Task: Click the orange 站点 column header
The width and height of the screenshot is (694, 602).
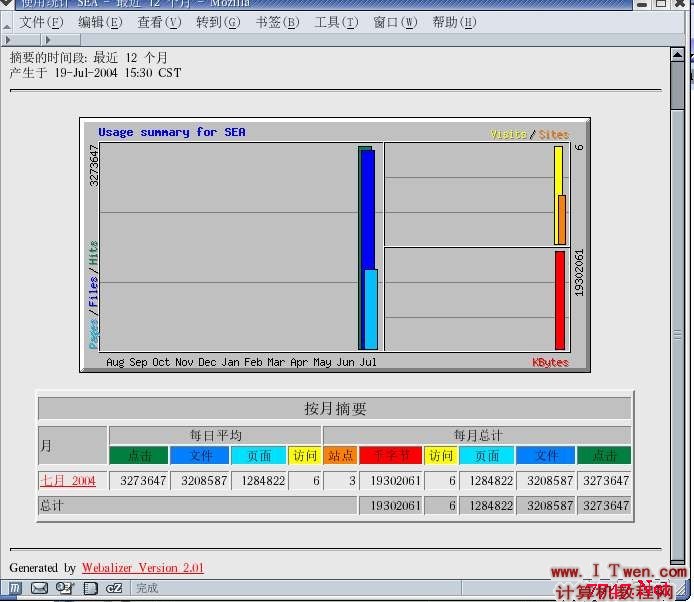Action: (340, 455)
